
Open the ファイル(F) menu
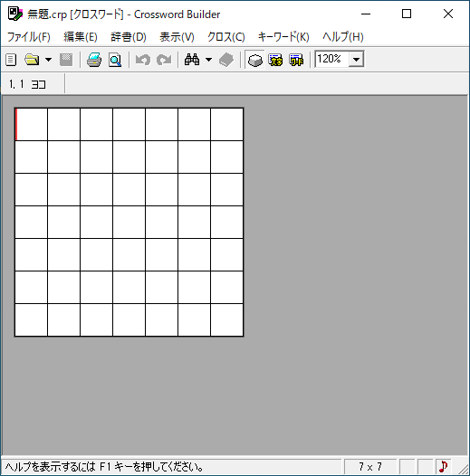coord(29,37)
